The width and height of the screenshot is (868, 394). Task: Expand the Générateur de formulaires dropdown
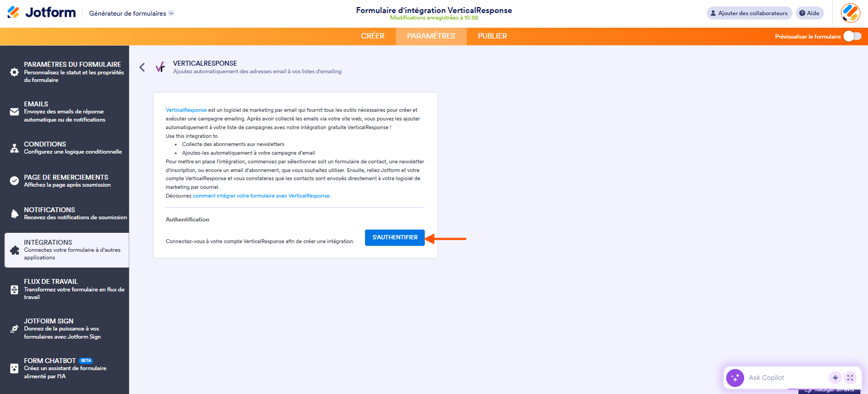[x=171, y=14]
